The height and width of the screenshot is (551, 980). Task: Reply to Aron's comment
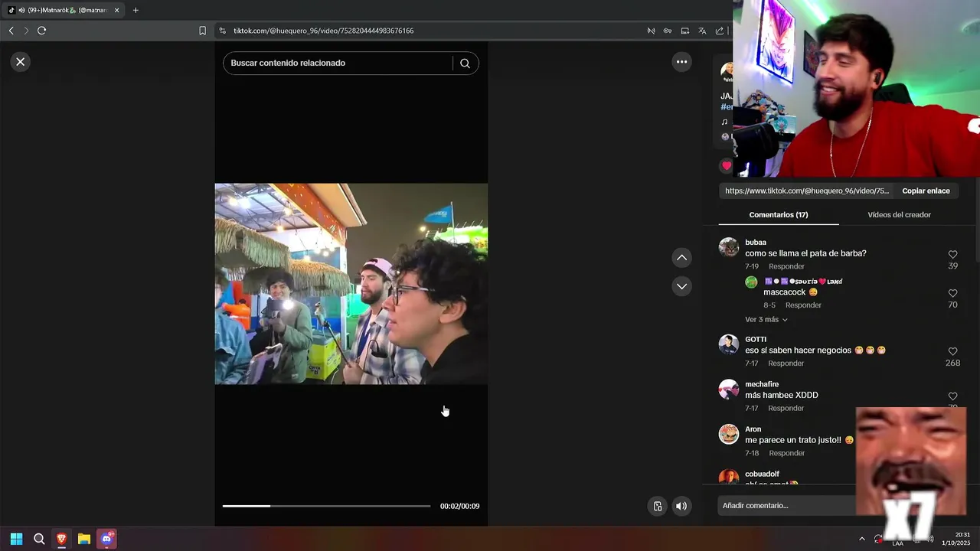coord(786,453)
